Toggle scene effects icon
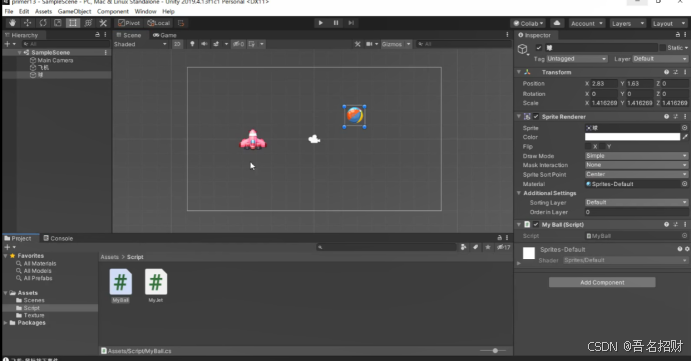692x361 pixels. 216,44
